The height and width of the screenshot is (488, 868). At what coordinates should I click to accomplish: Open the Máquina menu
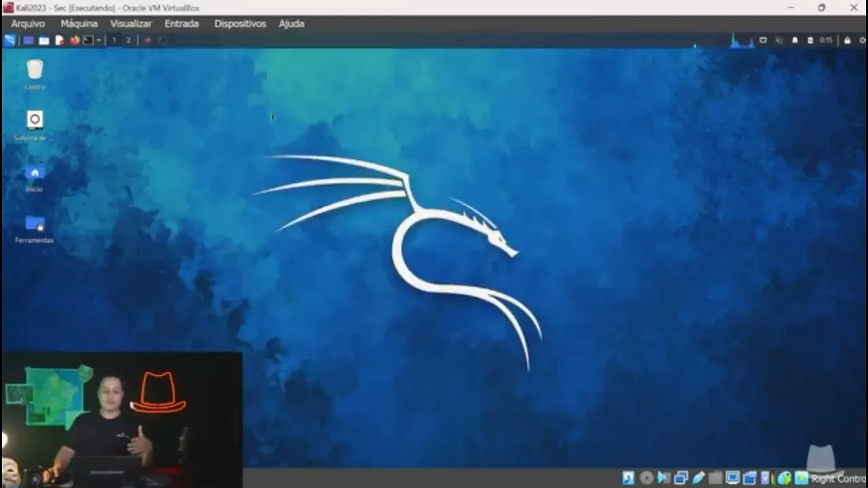[79, 24]
